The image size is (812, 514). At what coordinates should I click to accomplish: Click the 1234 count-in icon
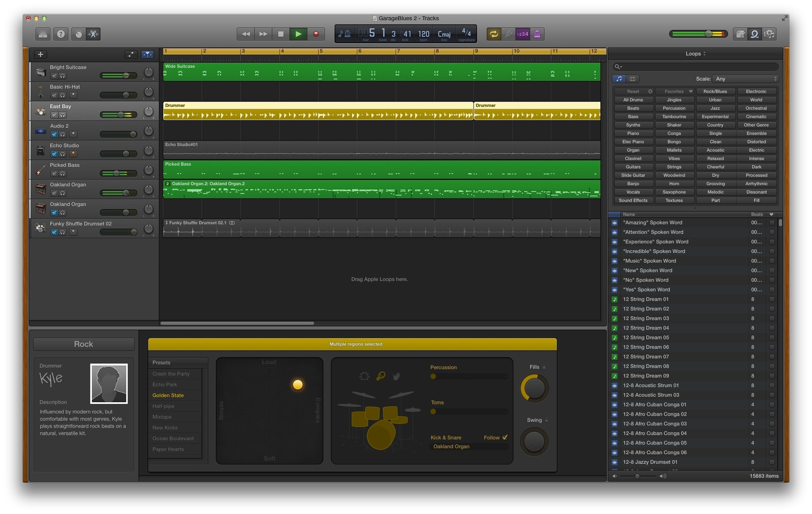pyautogui.click(x=522, y=34)
